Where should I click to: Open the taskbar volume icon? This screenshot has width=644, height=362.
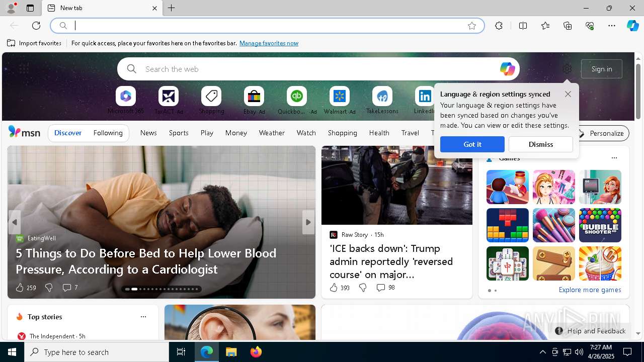click(579, 352)
